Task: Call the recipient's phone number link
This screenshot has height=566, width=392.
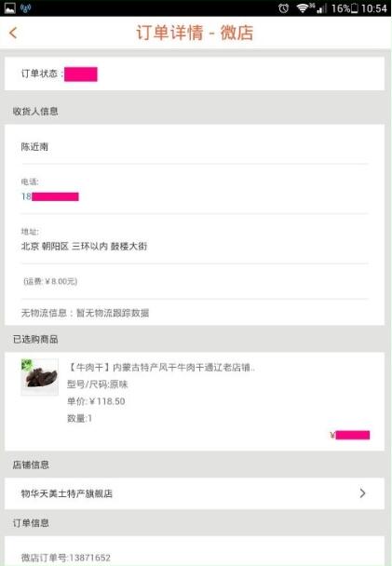Action: point(49,196)
